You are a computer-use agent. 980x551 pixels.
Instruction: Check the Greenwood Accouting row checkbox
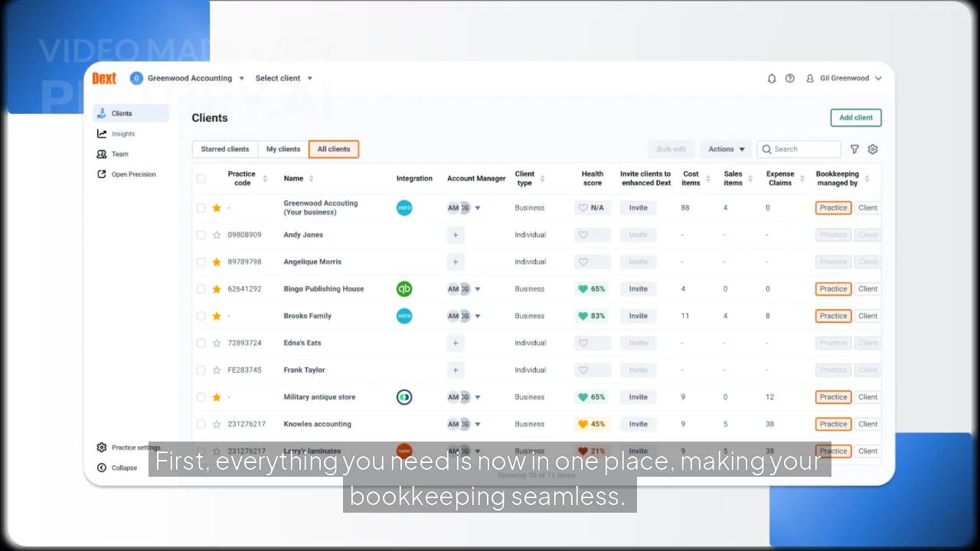(201, 207)
